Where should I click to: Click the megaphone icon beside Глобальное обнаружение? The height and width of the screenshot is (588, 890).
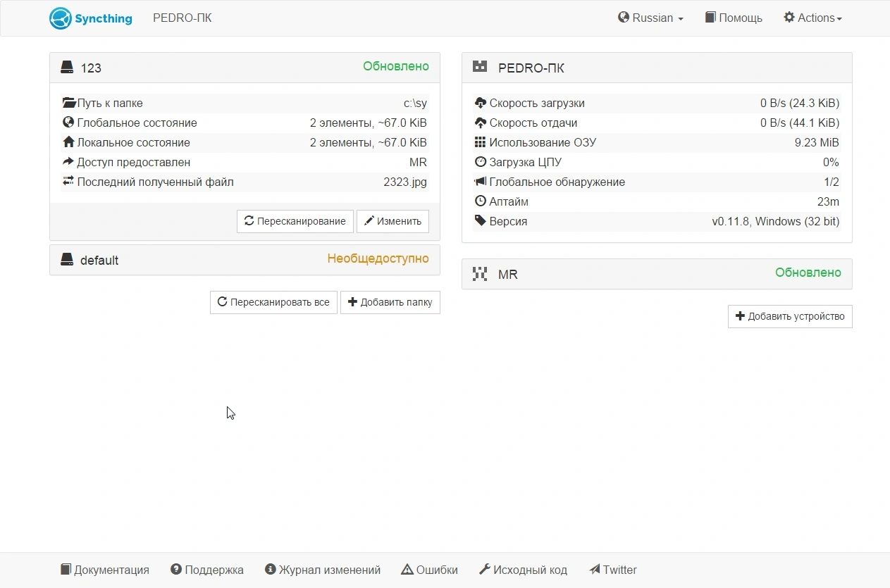pos(481,182)
